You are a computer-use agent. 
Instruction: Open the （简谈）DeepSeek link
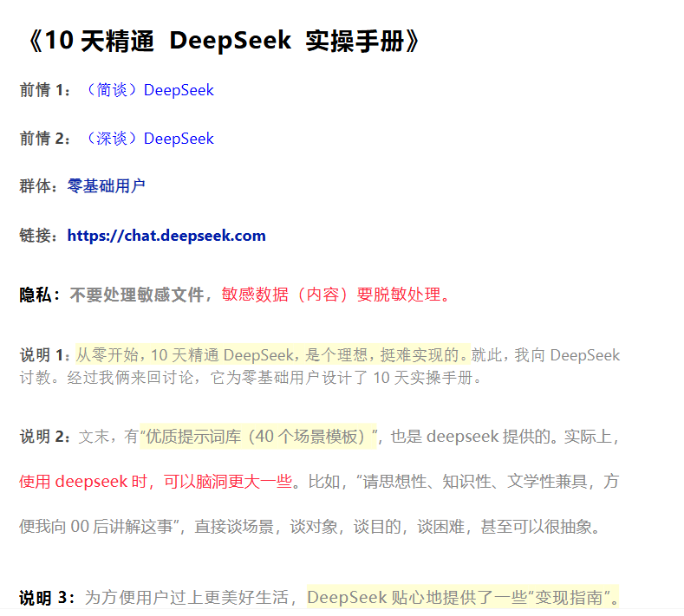(148, 90)
